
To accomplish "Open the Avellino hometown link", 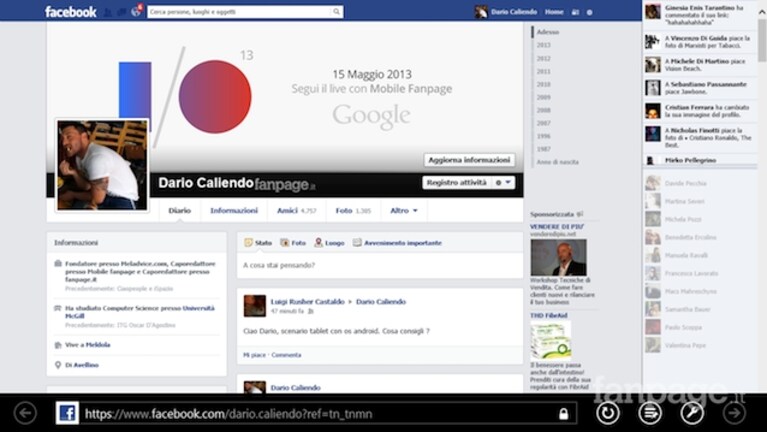I will [x=86, y=365].
